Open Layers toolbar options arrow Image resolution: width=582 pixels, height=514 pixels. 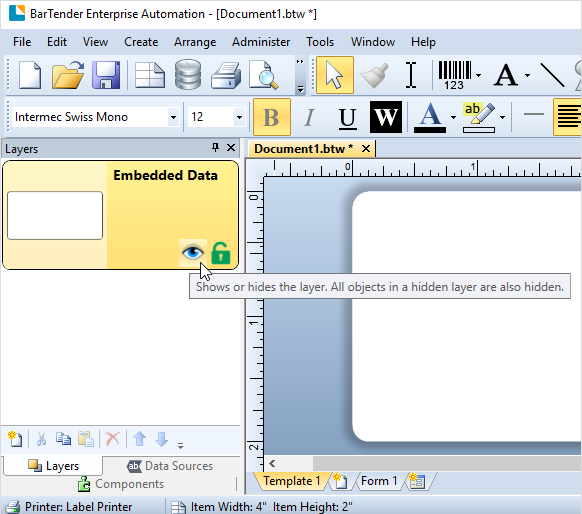click(180, 446)
